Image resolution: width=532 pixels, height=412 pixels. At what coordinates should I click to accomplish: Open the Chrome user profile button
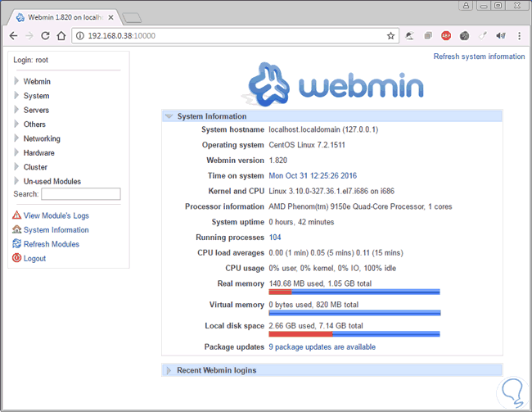click(467, 6)
